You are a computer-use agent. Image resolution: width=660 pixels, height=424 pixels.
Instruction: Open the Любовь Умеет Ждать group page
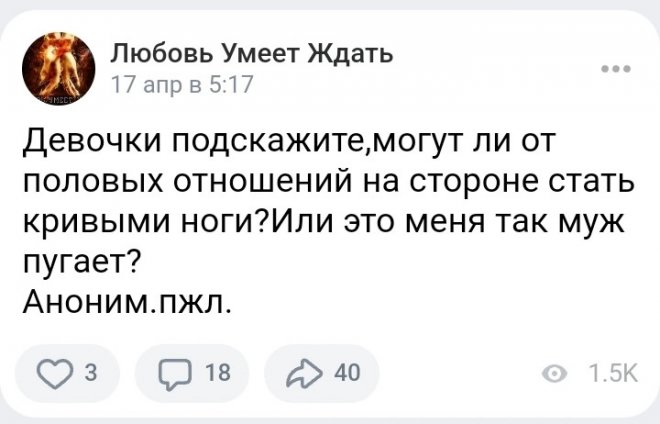tap(252, 54)
